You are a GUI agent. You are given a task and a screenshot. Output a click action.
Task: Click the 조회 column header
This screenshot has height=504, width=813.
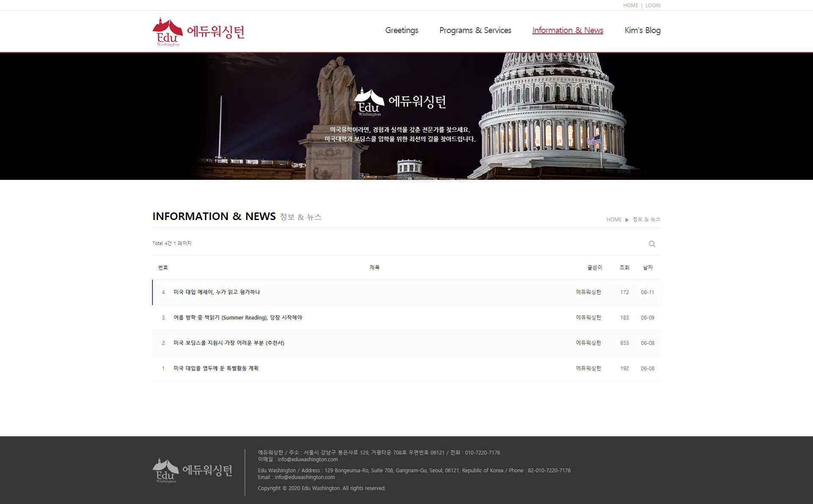tap(625, 267)
